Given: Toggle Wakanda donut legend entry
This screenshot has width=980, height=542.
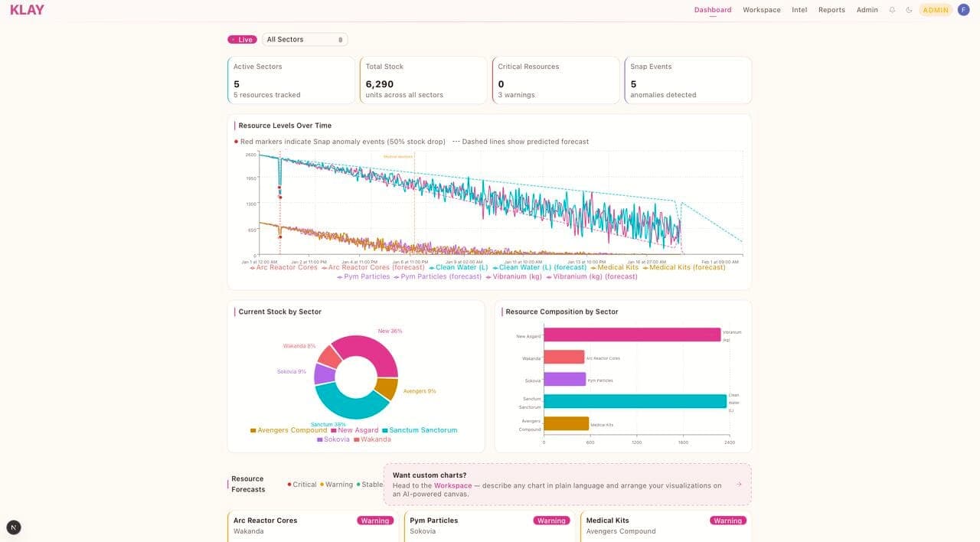Looking at the screenshot, I should coord(372,439).
